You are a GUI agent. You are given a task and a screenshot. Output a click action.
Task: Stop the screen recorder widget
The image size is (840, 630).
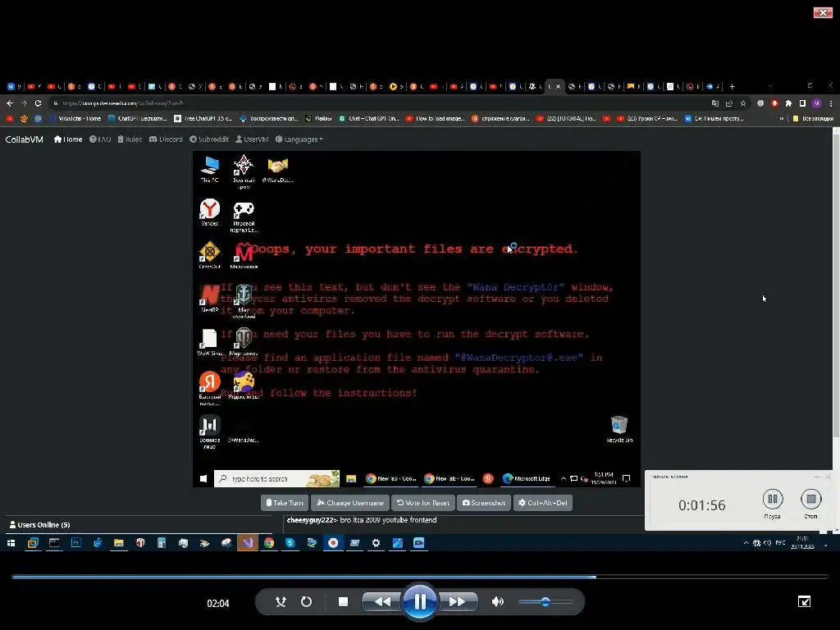[811, 500]
